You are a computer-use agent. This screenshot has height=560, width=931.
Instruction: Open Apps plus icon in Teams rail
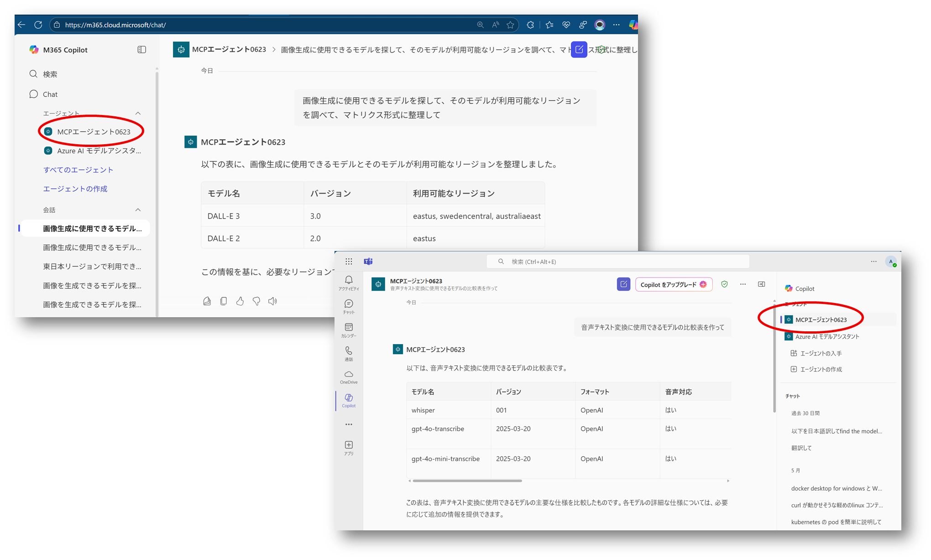[349, 448]
